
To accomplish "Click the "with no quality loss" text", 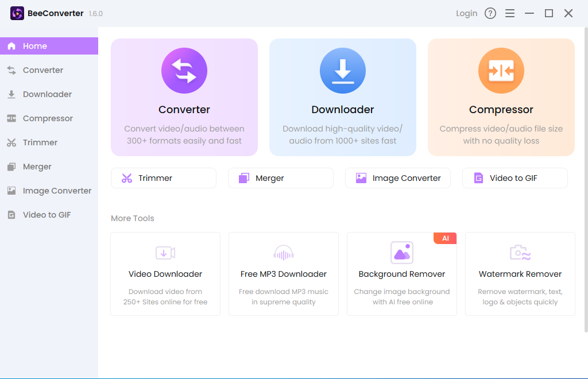I will tap(501, 141).
